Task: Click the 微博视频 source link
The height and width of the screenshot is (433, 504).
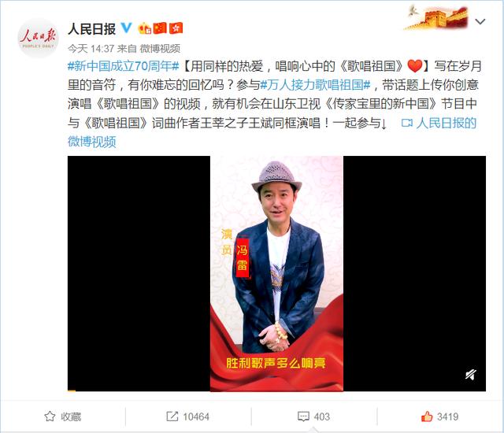Action: (x=160, y=49)
